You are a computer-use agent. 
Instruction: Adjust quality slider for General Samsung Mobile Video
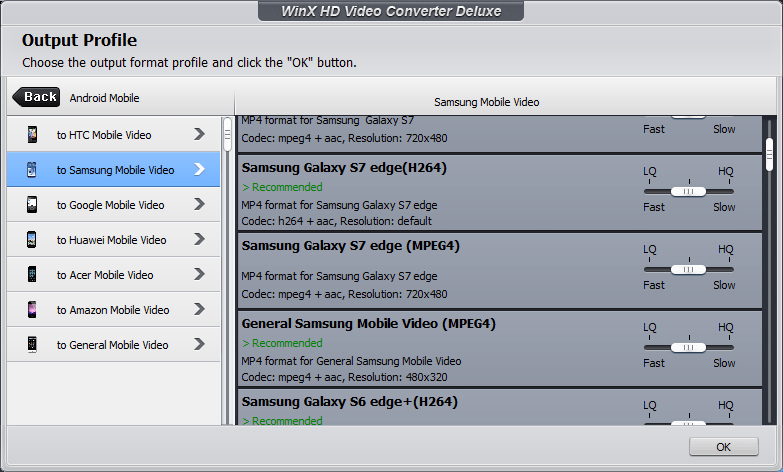[688, 347]
